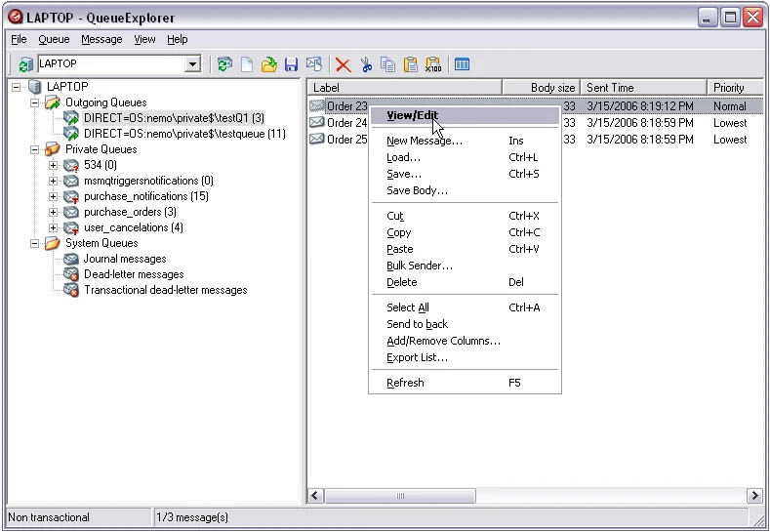The height and width of the screenshot is (532, 770).
Task: Choose Select All in the context menu
Action: coord(465,307)
